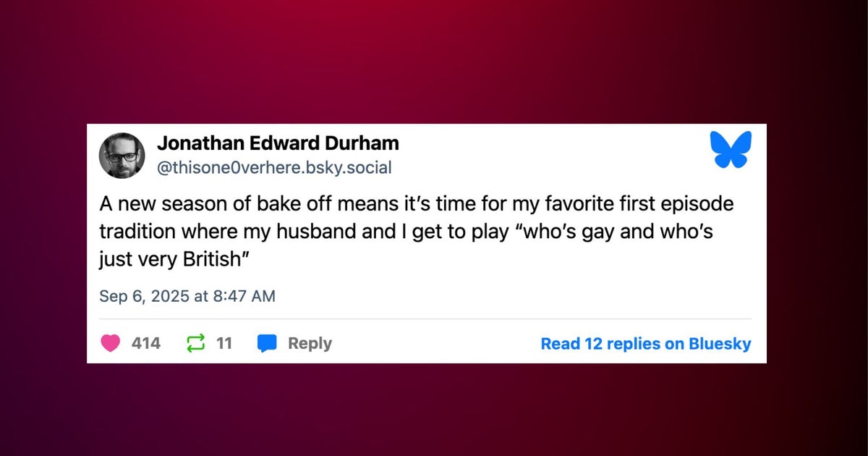The image size is (868, 456).
Task: Click the Bluesky butterfly logo
Action: 731,149
